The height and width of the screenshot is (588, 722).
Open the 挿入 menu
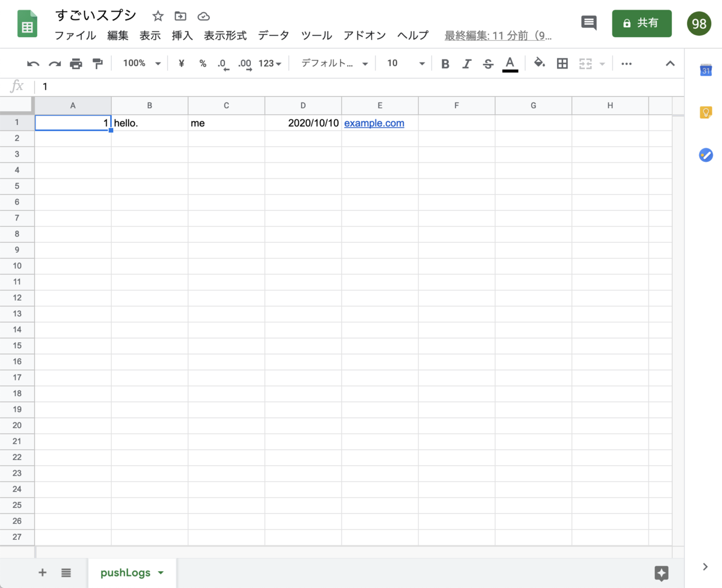click(182, 35)
